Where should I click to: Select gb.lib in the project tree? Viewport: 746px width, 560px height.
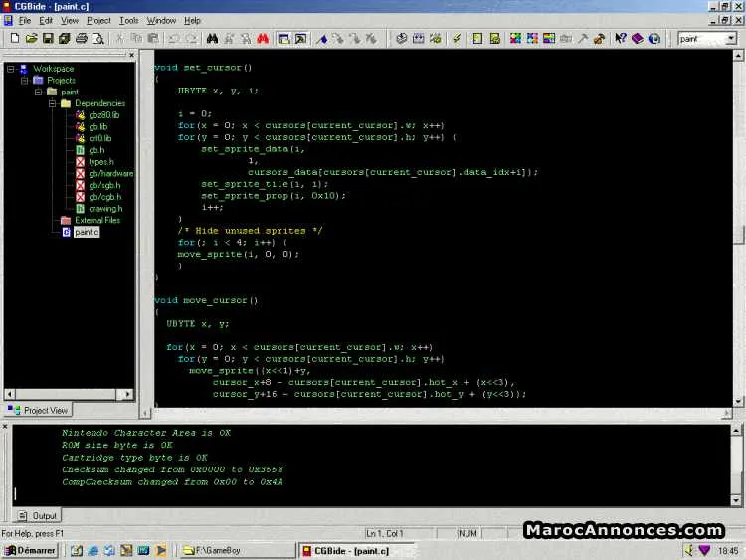tap(98, 127)
